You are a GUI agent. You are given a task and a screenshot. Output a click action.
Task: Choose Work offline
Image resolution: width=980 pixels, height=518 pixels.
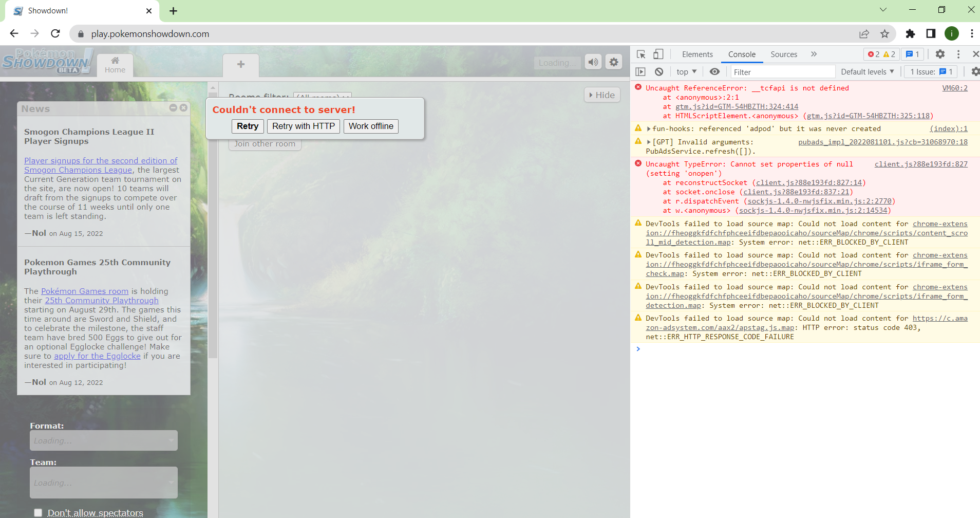tap(371, 126)
